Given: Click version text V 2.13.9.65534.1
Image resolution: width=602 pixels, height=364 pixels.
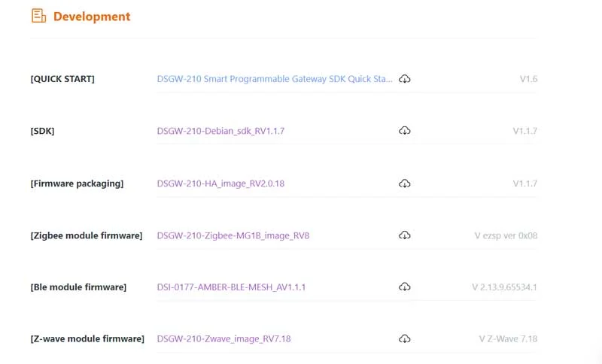Looking at the screenshot, I should pos(504,287).
